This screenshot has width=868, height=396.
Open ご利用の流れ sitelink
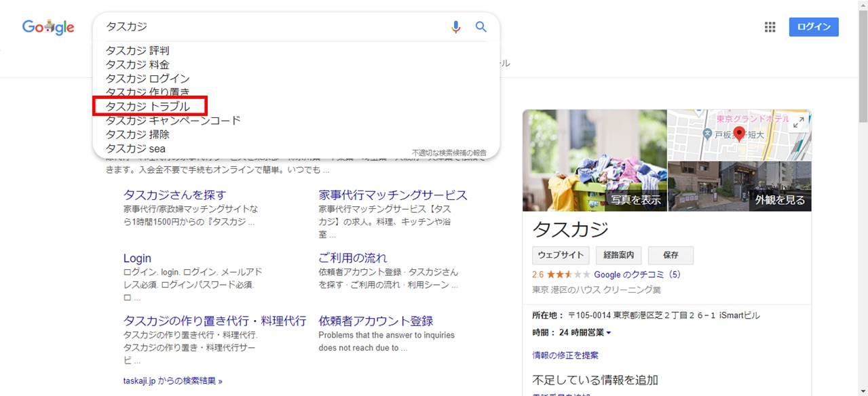coord(353,258)
